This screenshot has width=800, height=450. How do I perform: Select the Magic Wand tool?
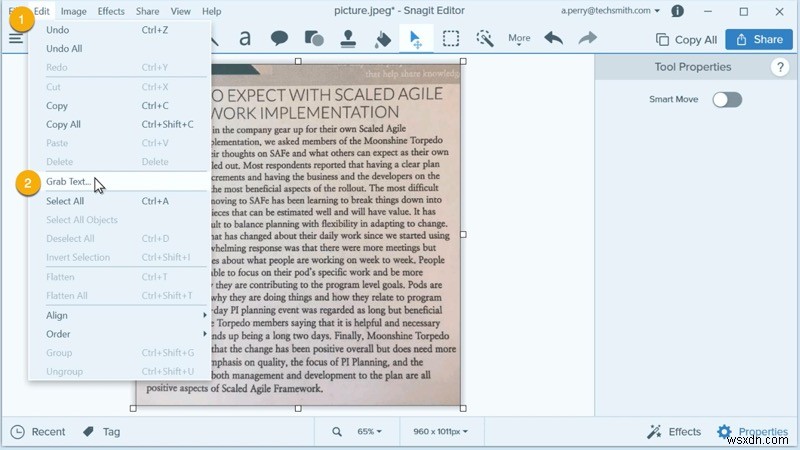click(x=485, y=38)
